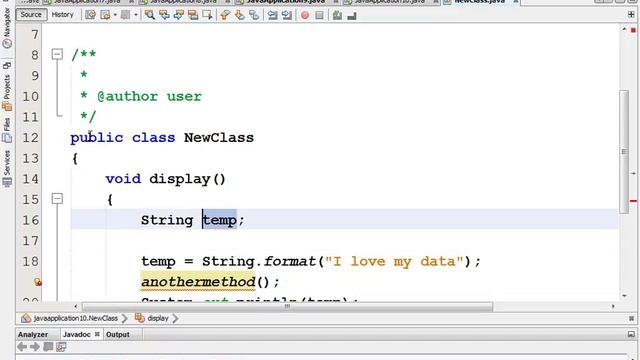Collapse the Javadoc comment fold at line 8

pyautogui.click(x=58, y=54)
